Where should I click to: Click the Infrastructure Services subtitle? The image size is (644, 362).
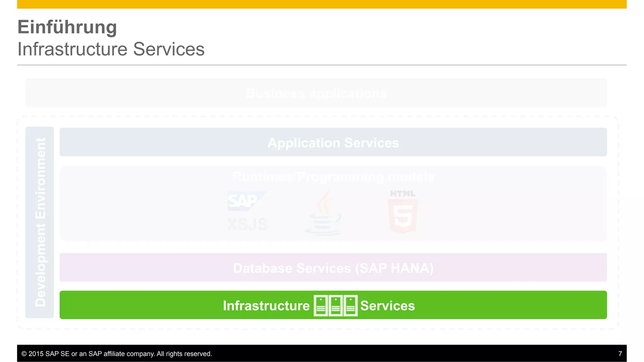coord(111,49)
